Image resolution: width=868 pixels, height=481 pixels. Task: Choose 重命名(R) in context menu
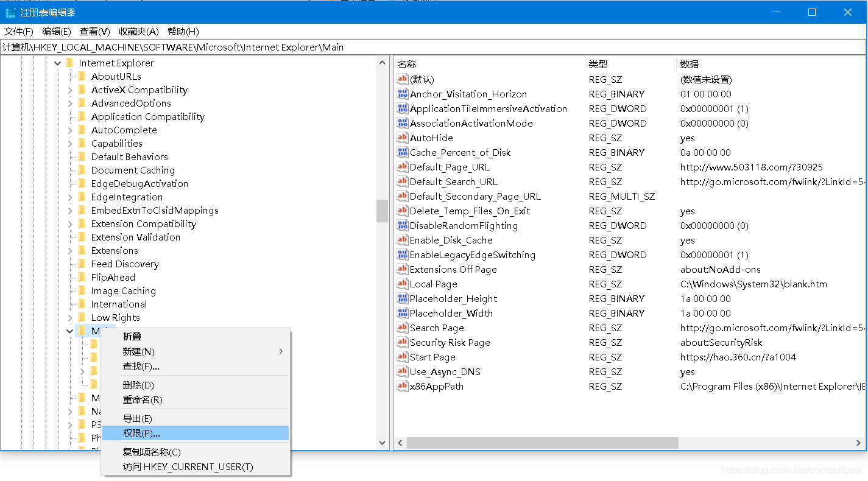point(196,399)
